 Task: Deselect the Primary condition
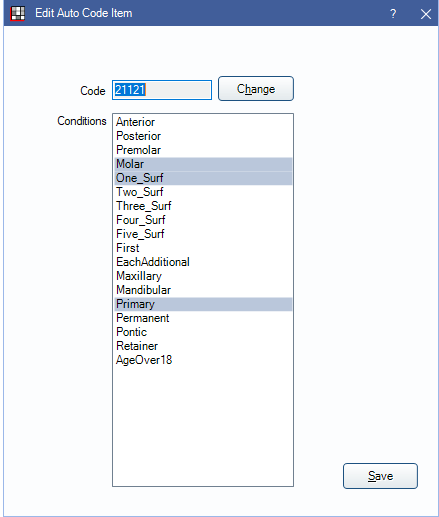(203, 304)
